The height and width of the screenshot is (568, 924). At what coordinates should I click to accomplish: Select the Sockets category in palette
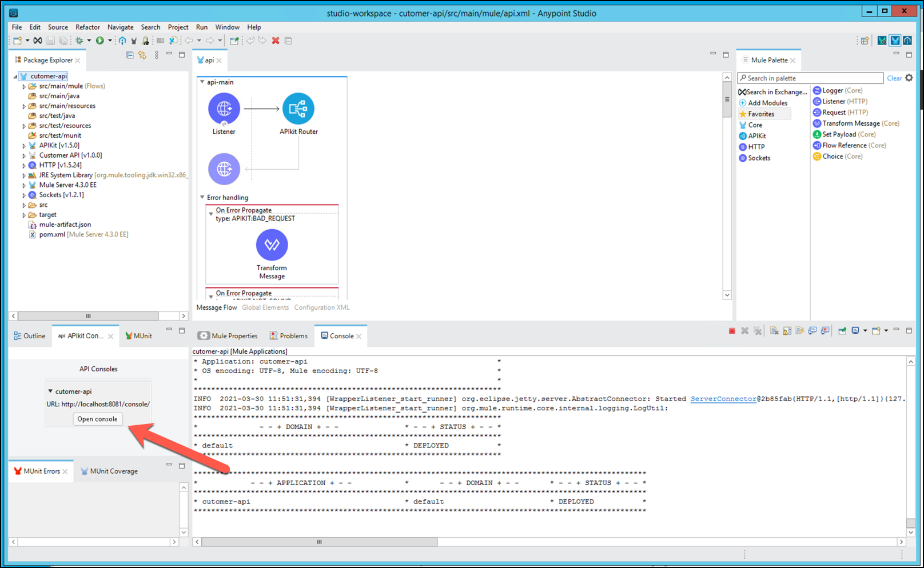click(x=755, y=158)
